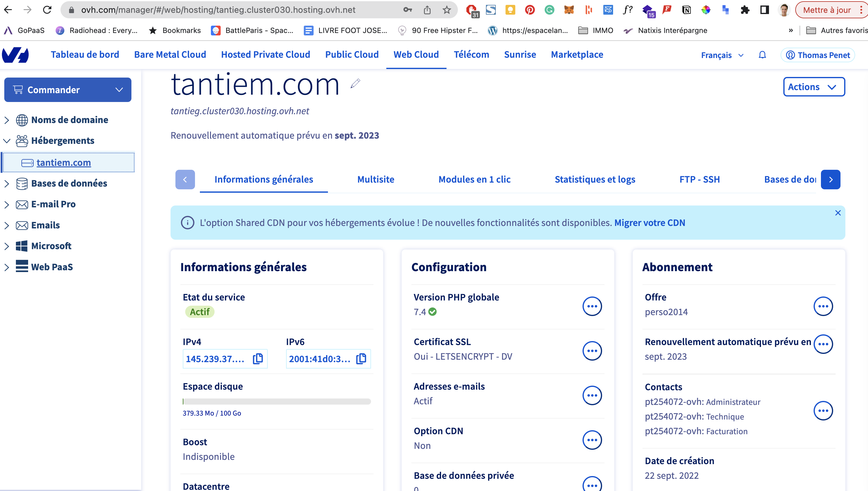Viewport: 868px width, 491px height.
Task: Click the Migrer votre CDN link
Action: click(x=649, y=223)
